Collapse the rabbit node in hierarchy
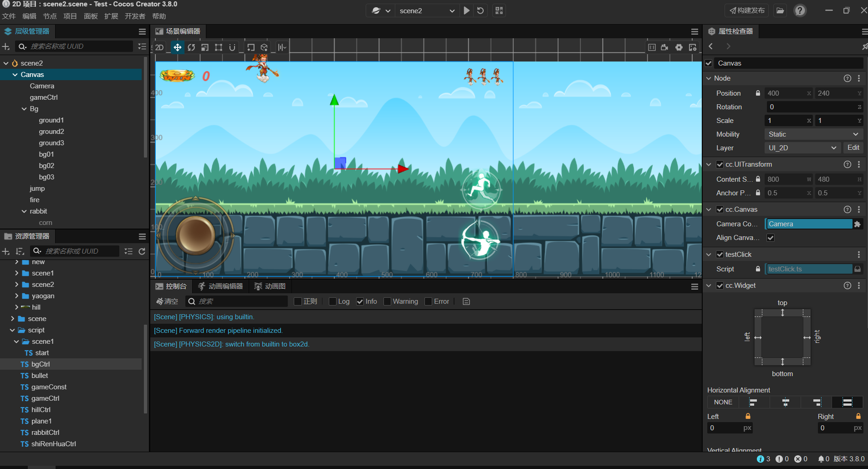 (x=24, y=211)
